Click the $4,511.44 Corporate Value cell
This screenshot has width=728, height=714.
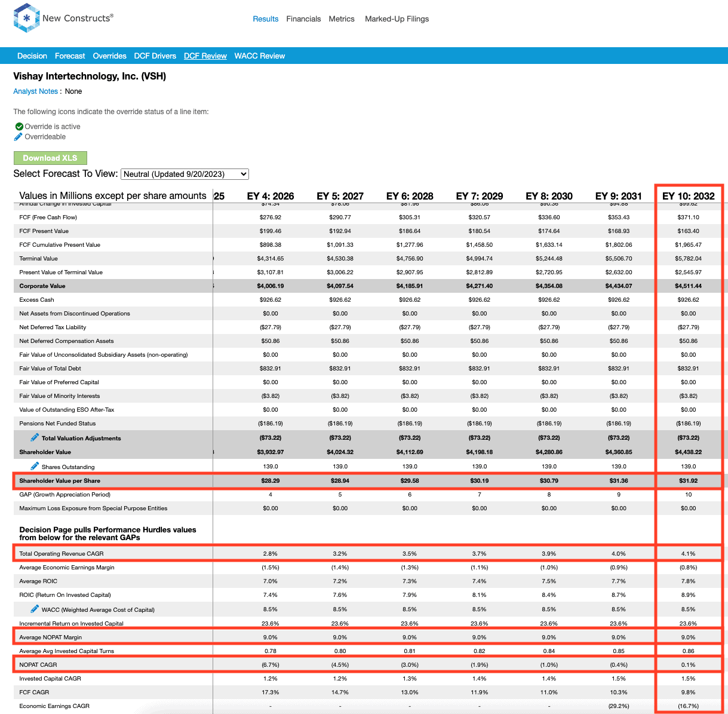coord(689,286)
